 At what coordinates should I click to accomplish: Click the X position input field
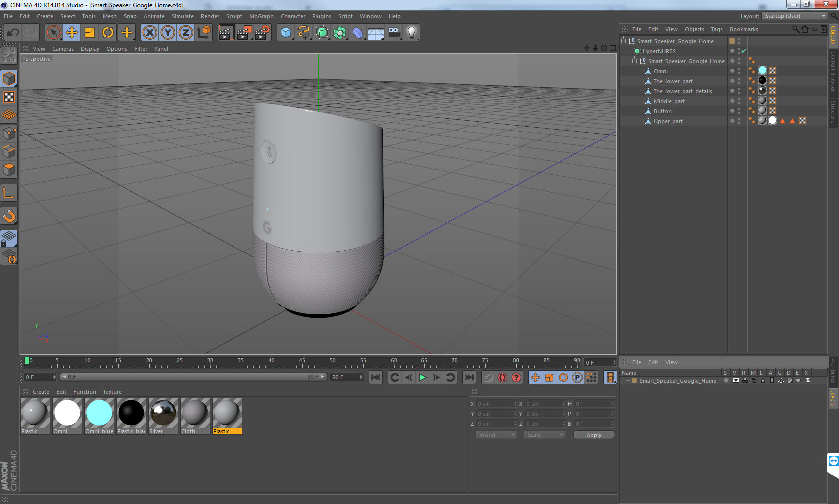click(x=497, y=404)
